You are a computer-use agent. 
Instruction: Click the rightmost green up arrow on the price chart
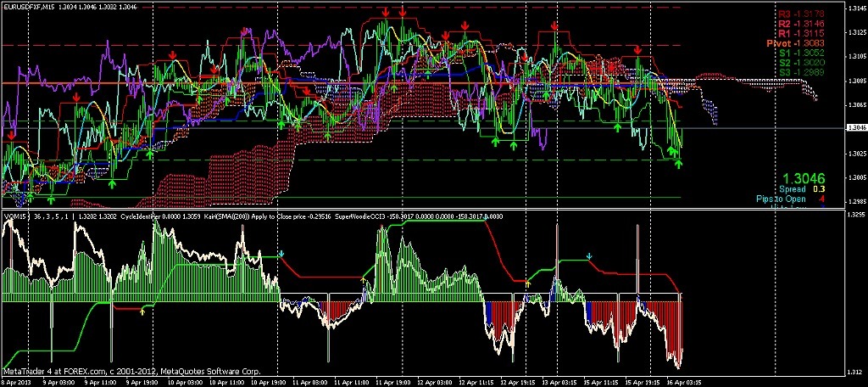pyautogui.click(x=679, y=161)
